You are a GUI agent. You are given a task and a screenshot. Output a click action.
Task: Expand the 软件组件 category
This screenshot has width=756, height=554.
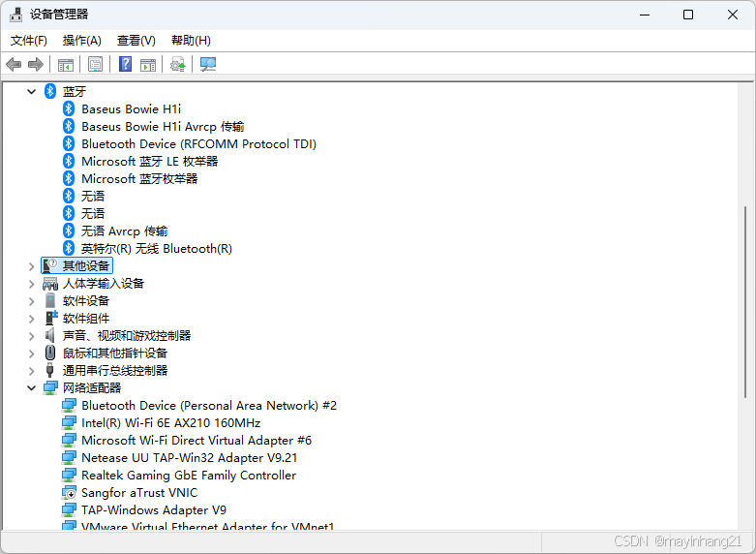(31, 319)
